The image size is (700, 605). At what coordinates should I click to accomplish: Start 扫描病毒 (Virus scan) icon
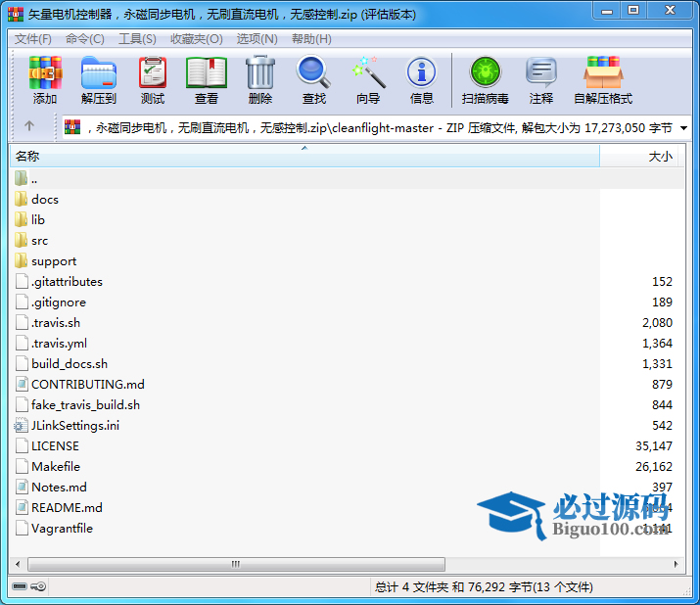pos(486,71)
